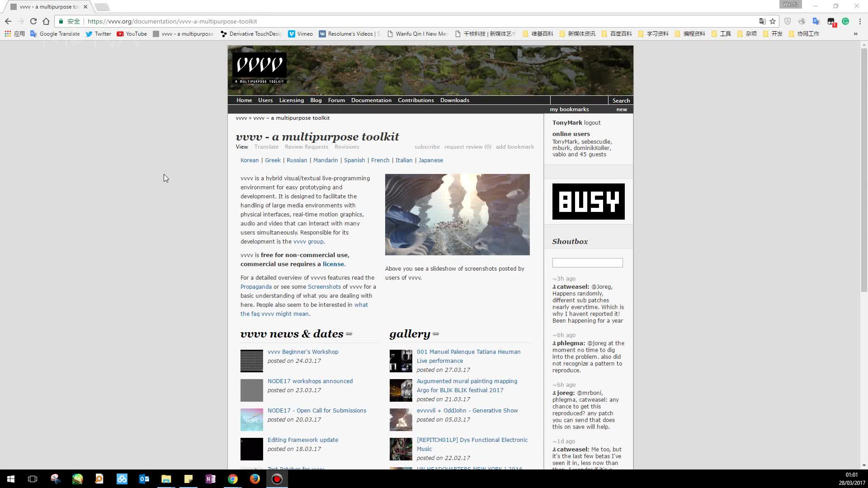Select the Mandarin translation link
This screenshot has height=488, width=868.
[x=325, y=160]
